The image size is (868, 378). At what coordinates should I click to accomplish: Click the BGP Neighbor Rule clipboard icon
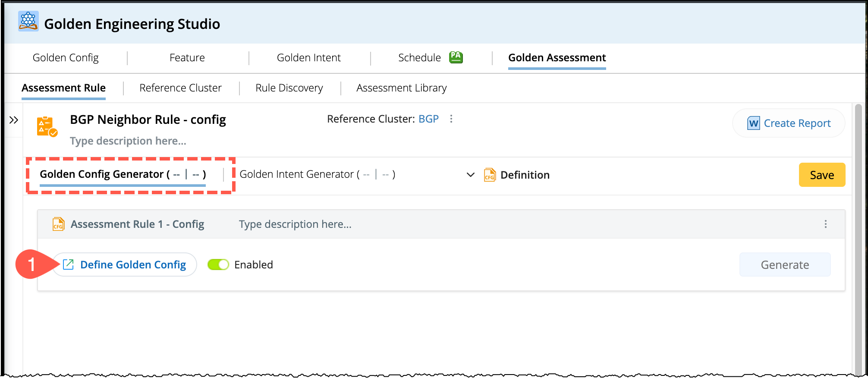point(47,126)
